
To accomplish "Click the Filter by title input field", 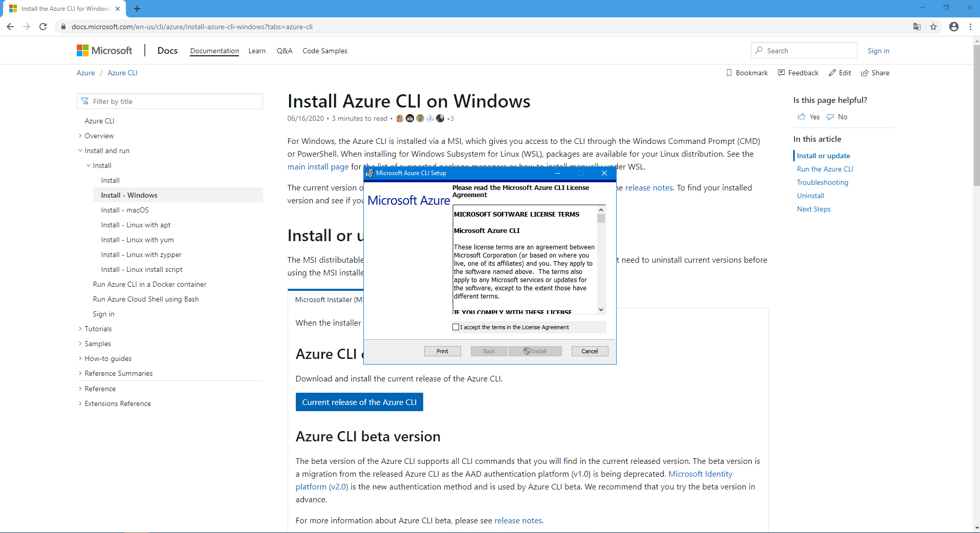I will coord(174,101).
